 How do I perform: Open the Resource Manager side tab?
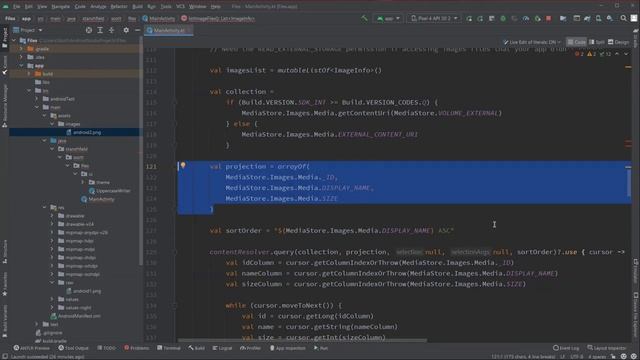tap(4, 105)
